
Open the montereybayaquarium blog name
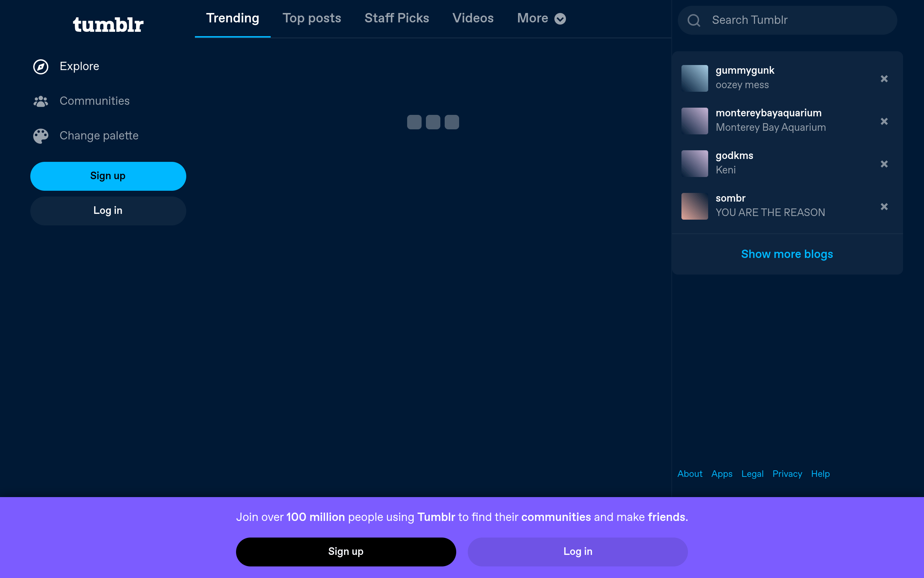[x=768, y=113]
